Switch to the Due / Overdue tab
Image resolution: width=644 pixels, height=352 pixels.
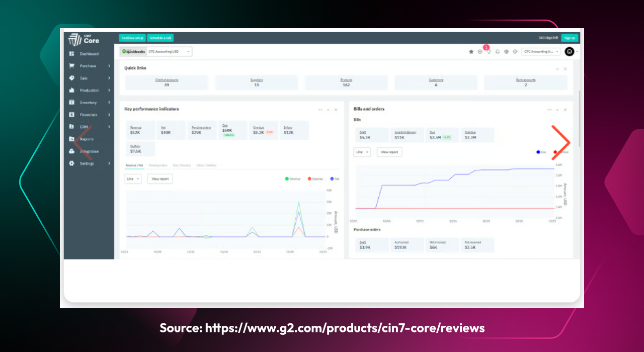click(182, 165)
